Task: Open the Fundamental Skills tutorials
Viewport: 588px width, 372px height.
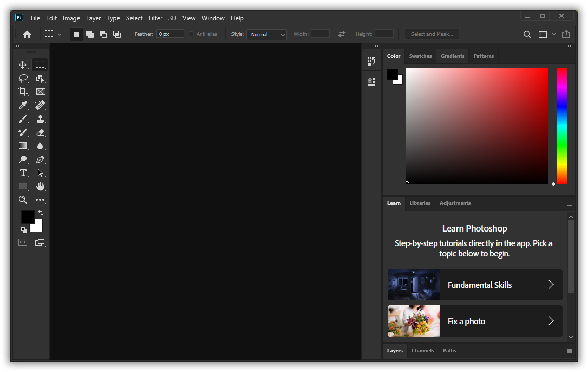Action: pyautogui.click(x=475, y=285)
